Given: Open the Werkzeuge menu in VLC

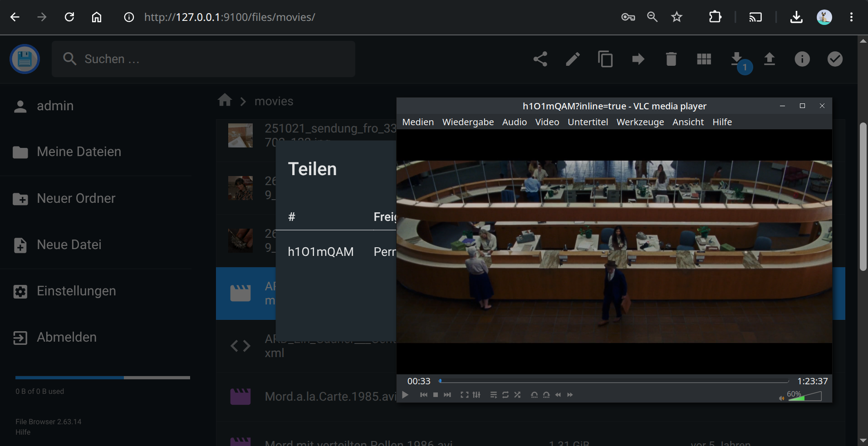Looking at the screenshot, I should [640, 122].
